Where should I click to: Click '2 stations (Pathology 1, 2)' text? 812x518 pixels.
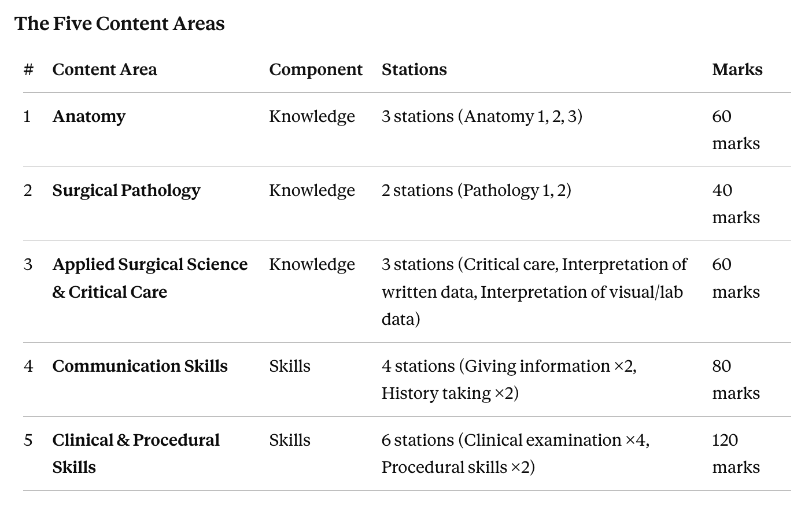[x=477, y=190]
